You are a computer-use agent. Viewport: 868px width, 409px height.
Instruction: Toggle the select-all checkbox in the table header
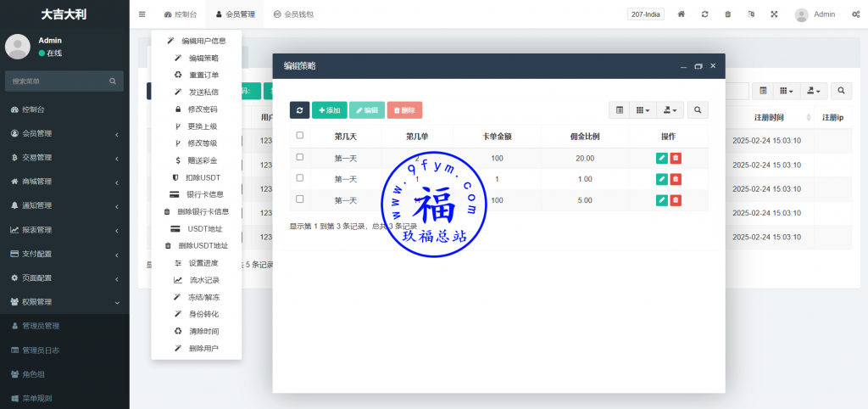[299, 136]
